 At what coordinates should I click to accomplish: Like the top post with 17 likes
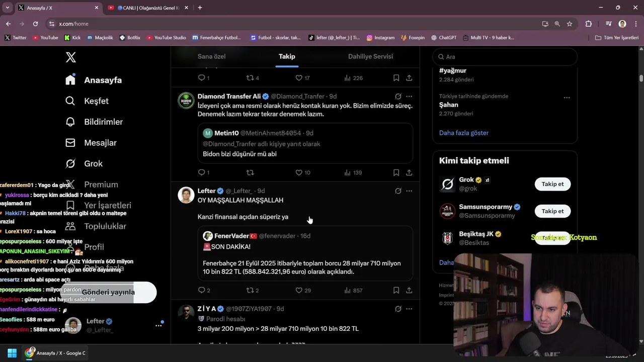point(302,78)
